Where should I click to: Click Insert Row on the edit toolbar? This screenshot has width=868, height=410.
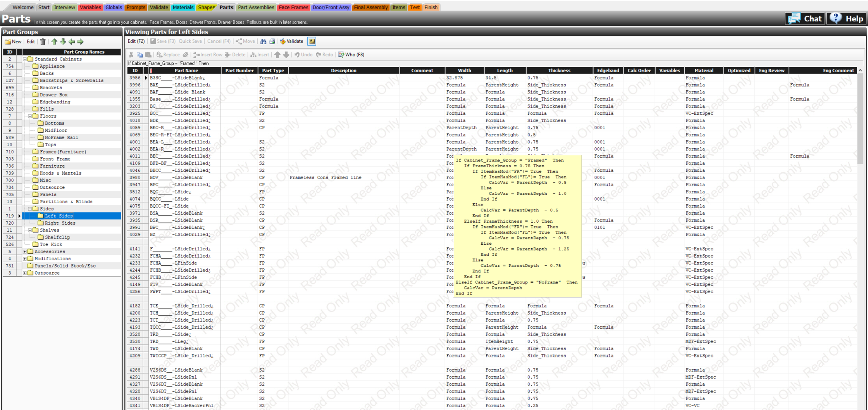209,54
